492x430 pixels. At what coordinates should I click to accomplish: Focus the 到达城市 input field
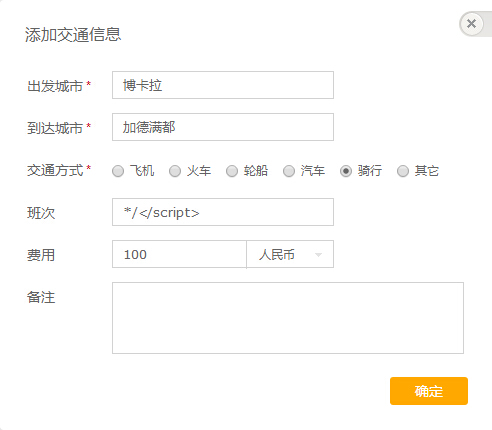(x=223, y=127)
